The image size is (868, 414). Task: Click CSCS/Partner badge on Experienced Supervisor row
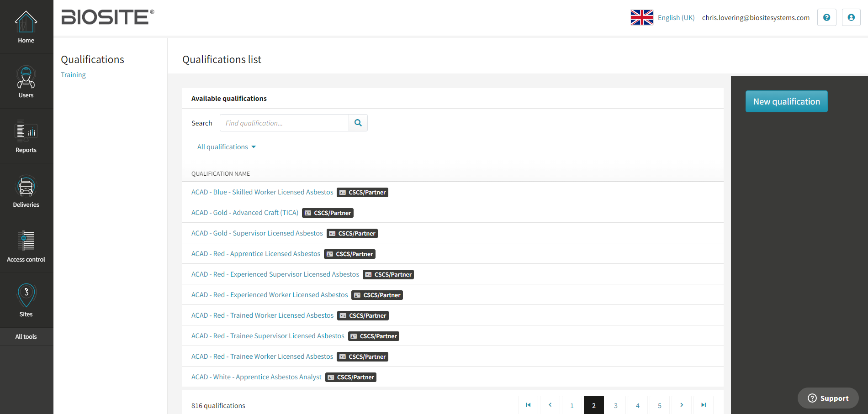388,275
